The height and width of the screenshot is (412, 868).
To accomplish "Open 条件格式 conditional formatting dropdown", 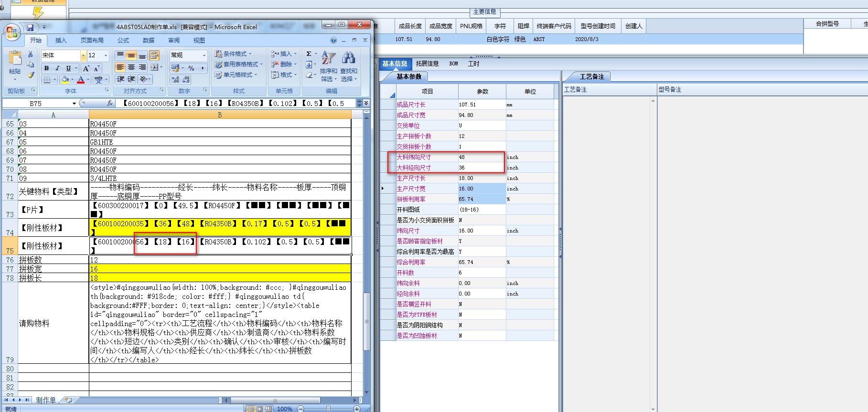I will (x=233, y=54).
